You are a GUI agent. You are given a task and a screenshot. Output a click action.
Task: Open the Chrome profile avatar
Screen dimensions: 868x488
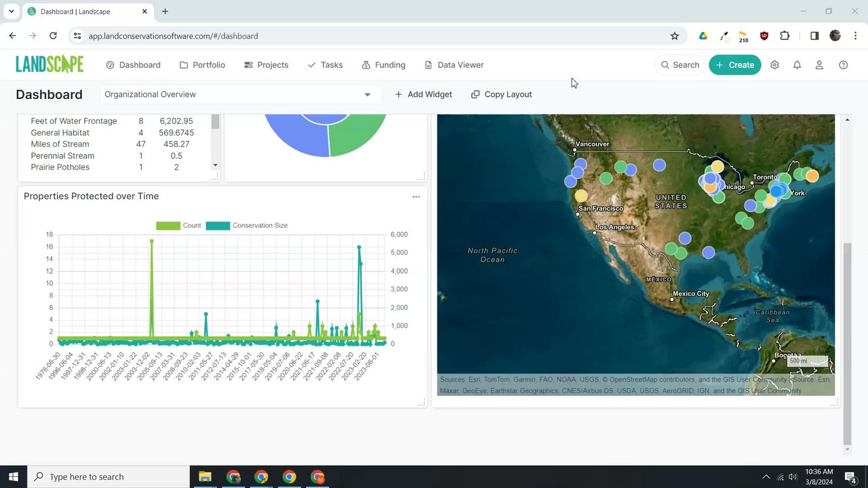[x=835, y=36]
